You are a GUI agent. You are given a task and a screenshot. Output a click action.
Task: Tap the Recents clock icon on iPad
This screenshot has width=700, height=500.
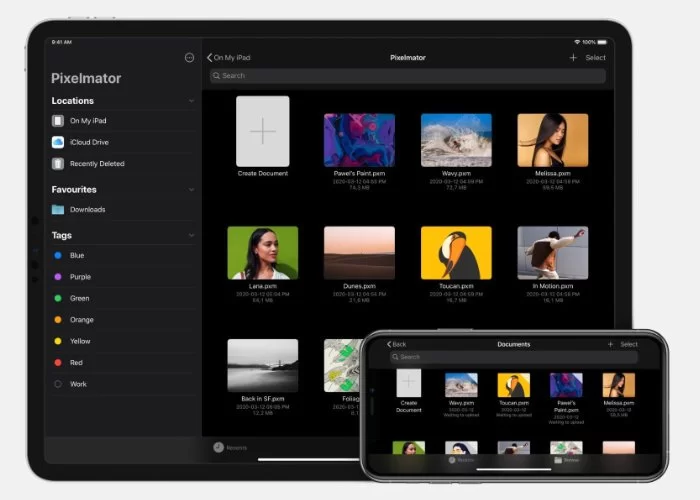click(218, 447)
